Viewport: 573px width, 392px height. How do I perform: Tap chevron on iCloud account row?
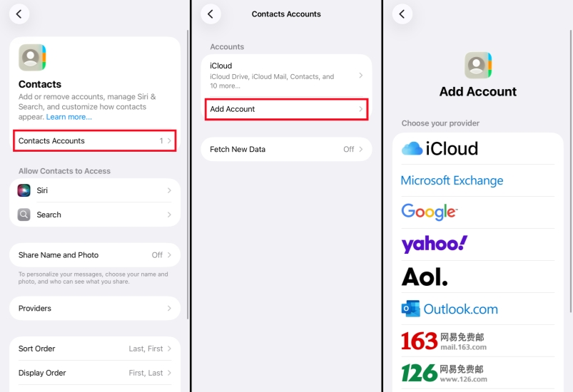(360, 75)
